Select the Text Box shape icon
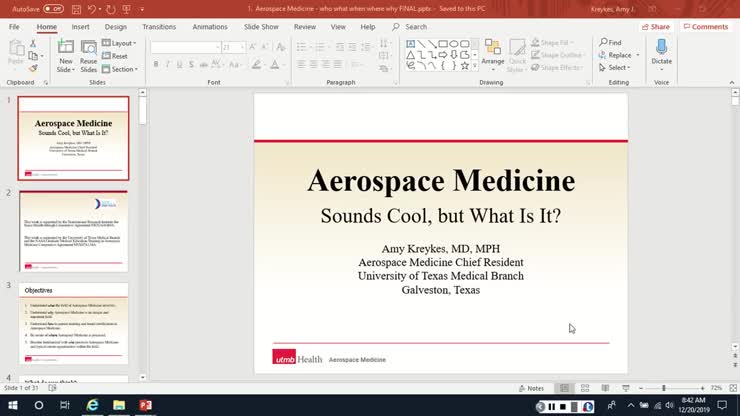Viewport: 740px width, 416px height. (411, 44)
